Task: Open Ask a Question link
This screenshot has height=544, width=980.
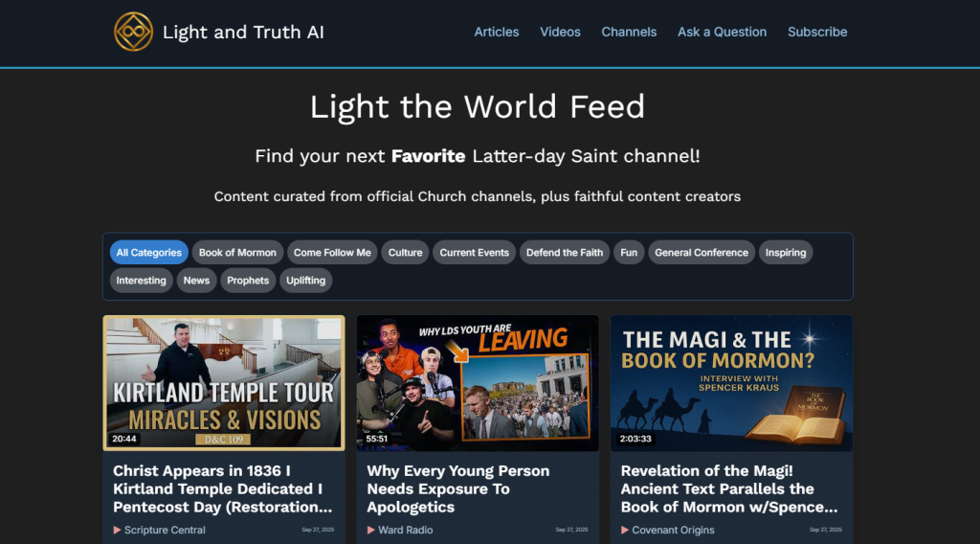Action: tap(722, 32)
